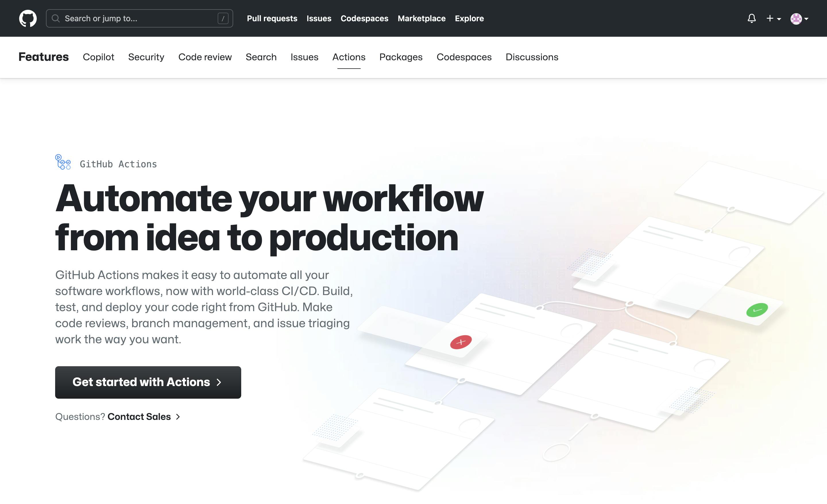Open the Actions features tab
The image size is (827, 504).
(349, 57)
